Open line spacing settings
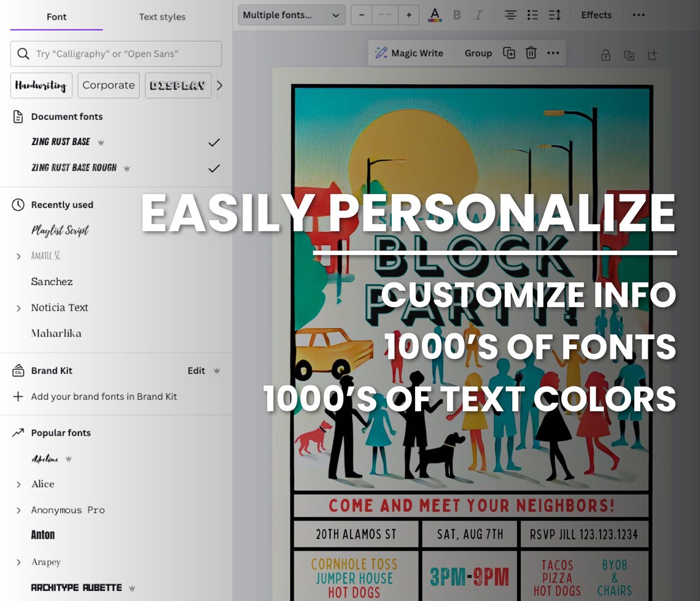 [554, 15]
